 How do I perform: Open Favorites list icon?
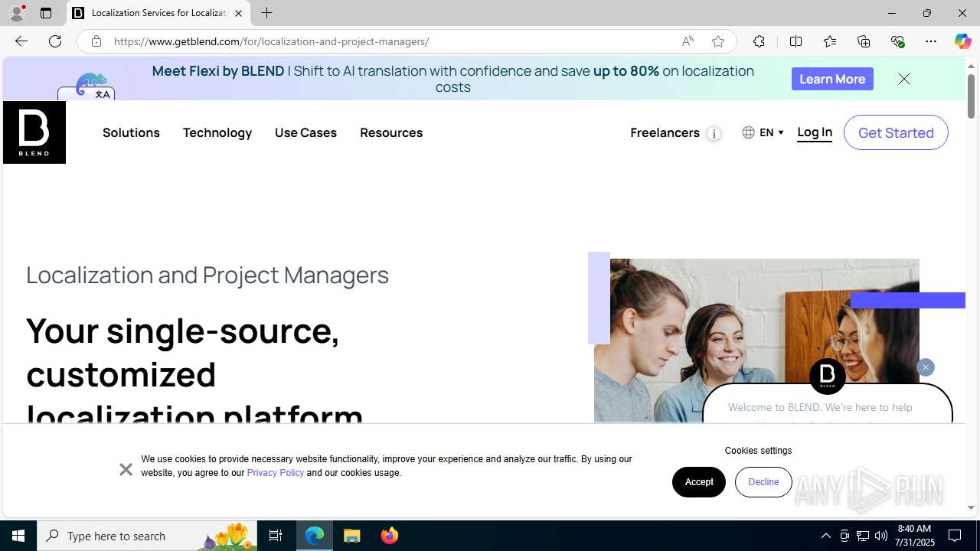(x=829, y=41)
